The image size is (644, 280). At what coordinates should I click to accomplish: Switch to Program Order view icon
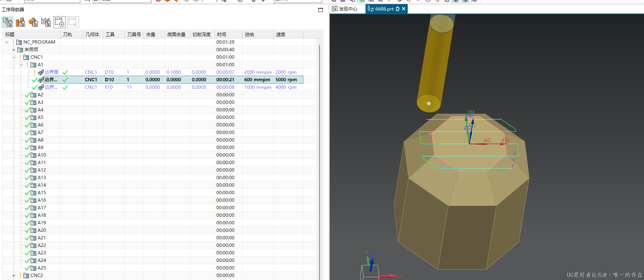pyautogui.click(x=8, y=22)
